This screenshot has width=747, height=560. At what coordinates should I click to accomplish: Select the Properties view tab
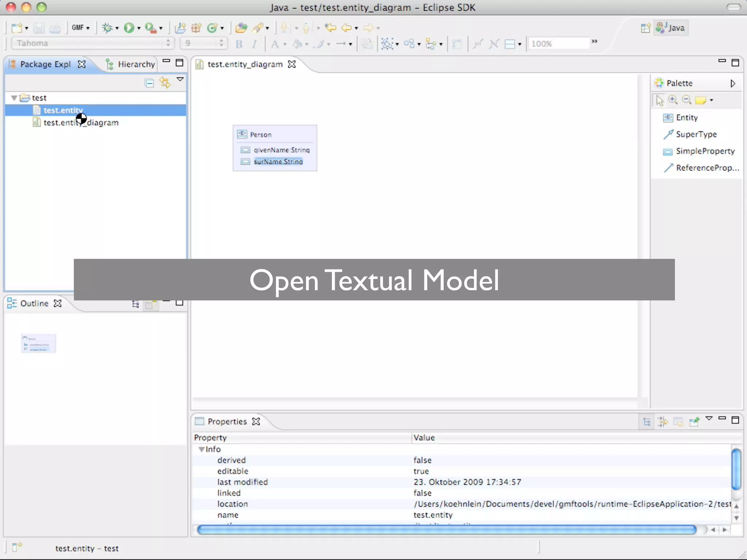click(227, 421)
